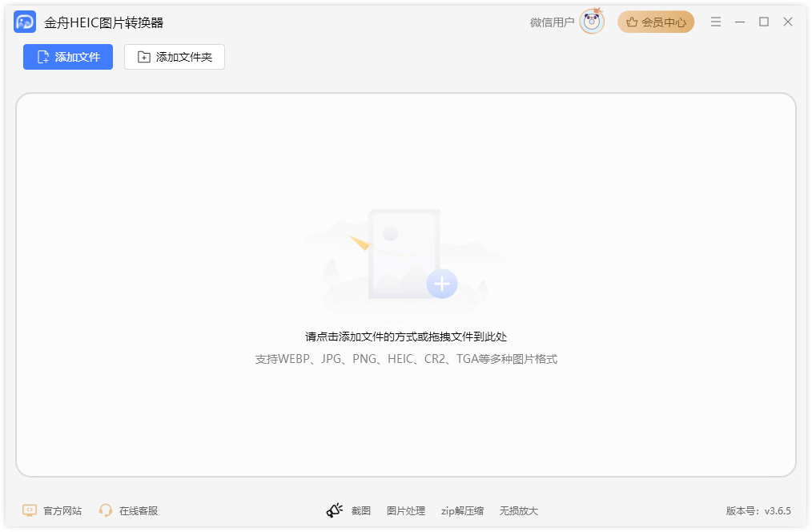The width and height of the screenshot is (812, 532).
Task: Click the 官方网站 chat-bubble icon
Action: click(30, 510)
